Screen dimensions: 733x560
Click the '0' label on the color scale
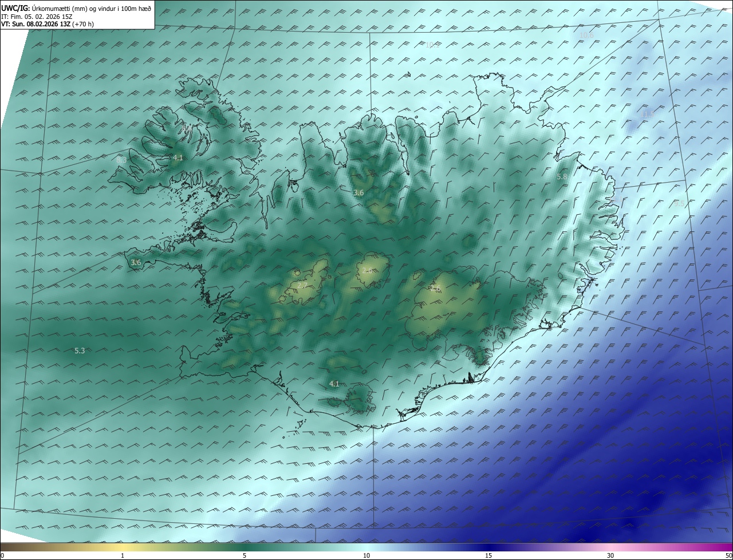2,555
